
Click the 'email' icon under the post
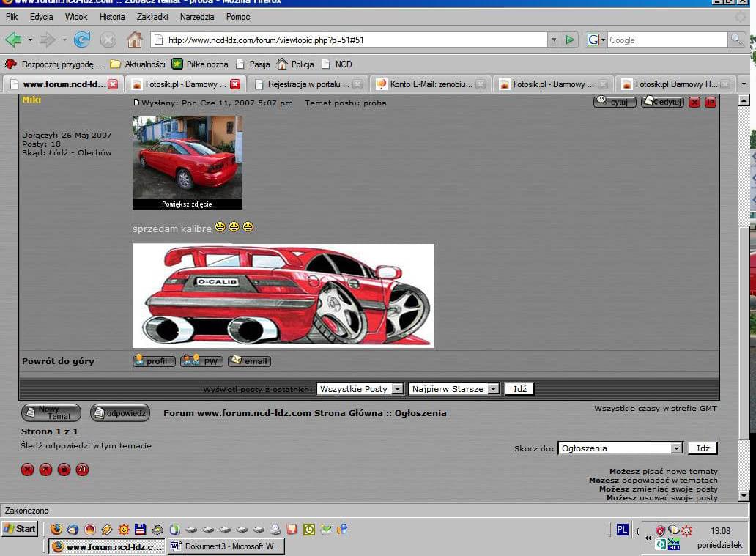[x=249, y=361]
